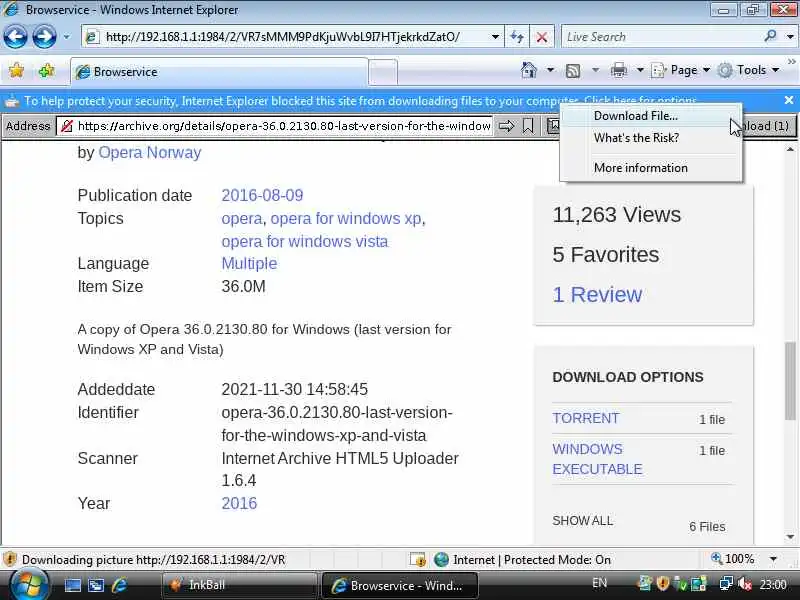
Task: Click the Internet zone globe icon
Action: click(441, 560)
